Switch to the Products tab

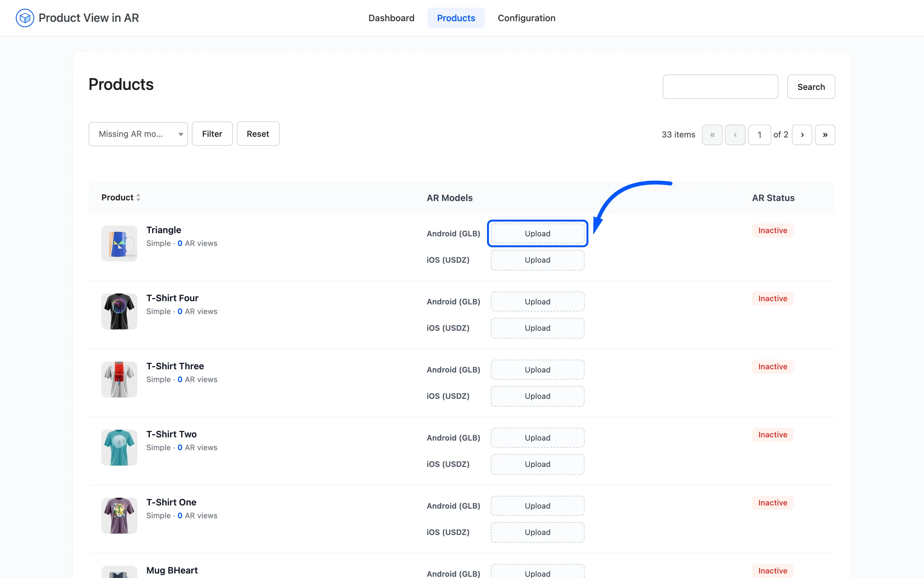click(456, 18)
